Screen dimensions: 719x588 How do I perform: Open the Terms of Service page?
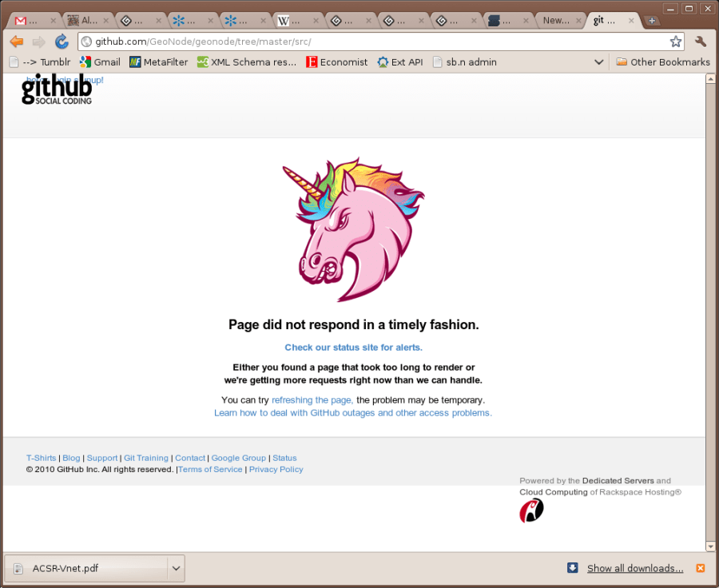[210, 469]
